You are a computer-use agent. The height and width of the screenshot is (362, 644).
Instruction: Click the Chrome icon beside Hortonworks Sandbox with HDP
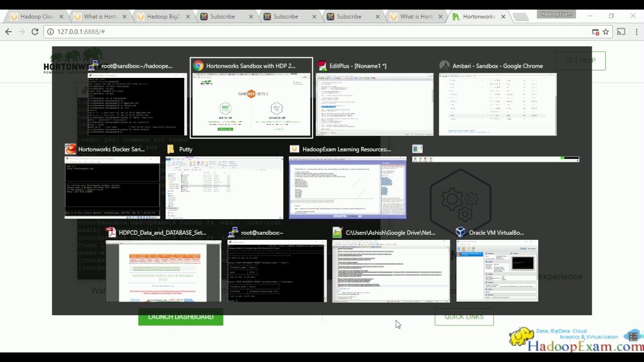click(x=198, y=66)
